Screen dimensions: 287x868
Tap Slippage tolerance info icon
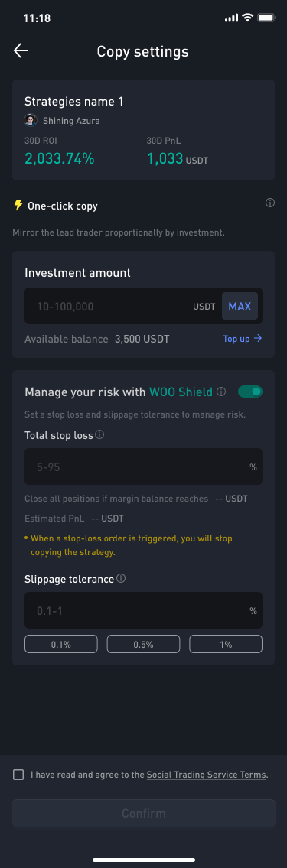pos(122,578)
